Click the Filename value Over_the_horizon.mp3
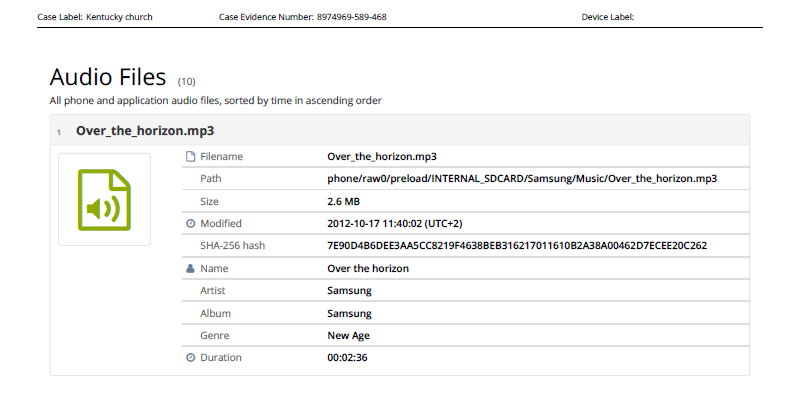Viewport: 800px width, 400px height. point(382,157)
